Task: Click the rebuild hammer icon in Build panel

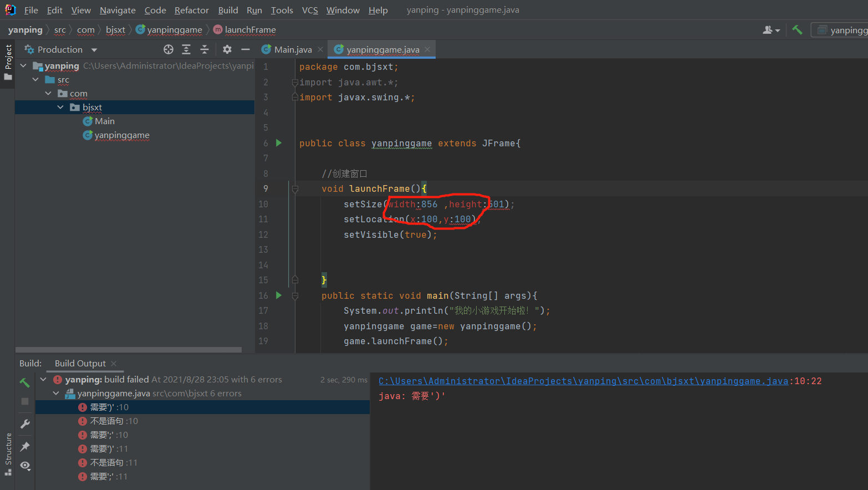Action: [25, 382]
